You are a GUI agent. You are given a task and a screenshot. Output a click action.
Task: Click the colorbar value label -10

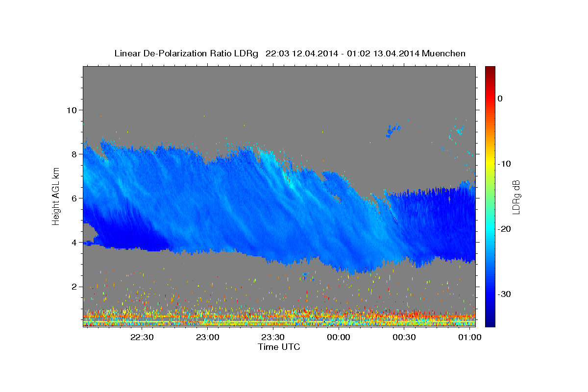505,164
